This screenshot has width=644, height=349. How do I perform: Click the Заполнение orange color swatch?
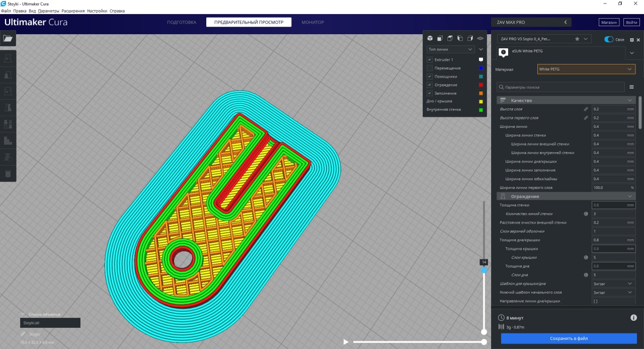pyautogui.click(x=481, y=93)
